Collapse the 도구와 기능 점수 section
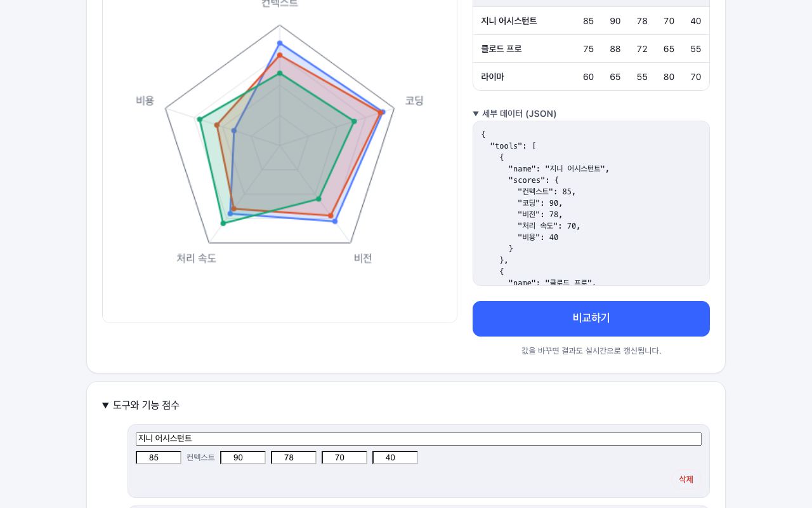This screenshot has height=508, width=812. (141, 405)
